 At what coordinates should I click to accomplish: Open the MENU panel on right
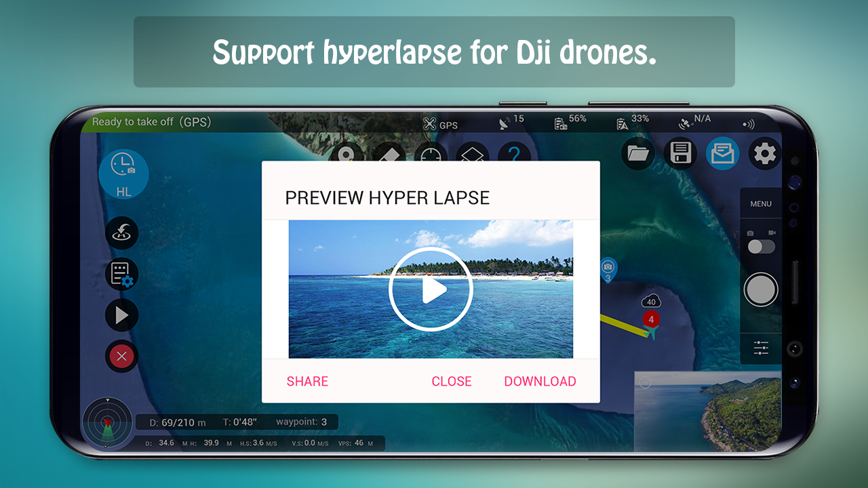[761, 204]
